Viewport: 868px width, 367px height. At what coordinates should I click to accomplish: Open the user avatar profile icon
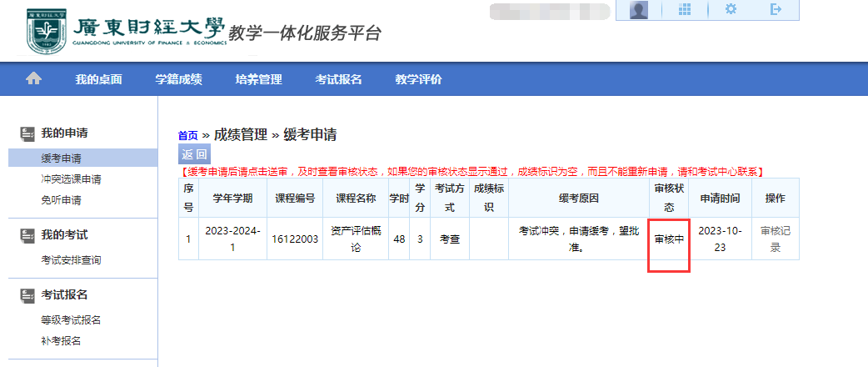tap(639, 10)
